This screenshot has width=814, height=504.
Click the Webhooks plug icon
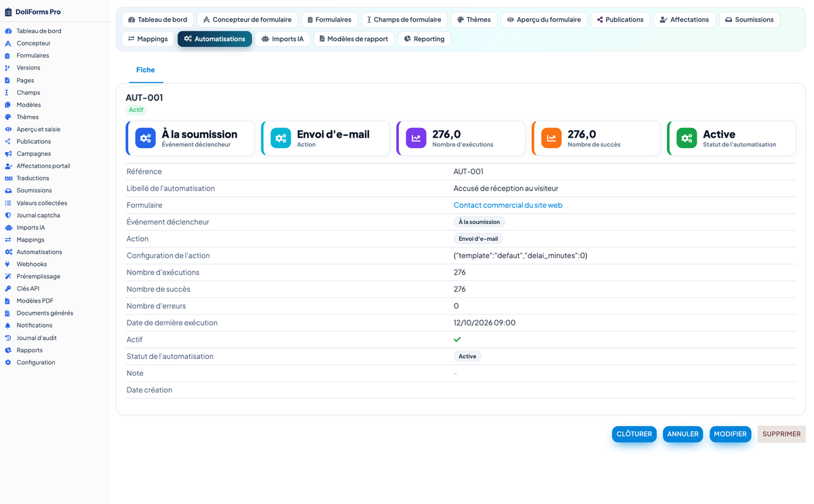[8, 265]
